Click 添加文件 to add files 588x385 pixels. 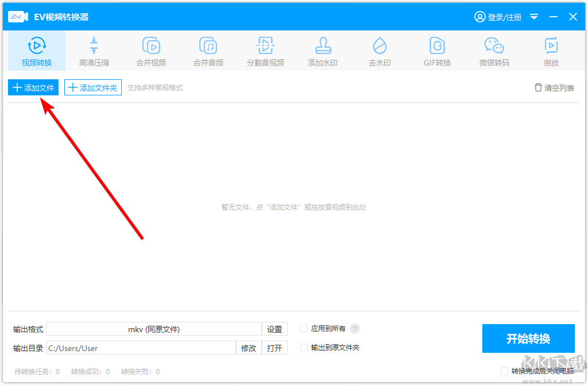point(33,87)
